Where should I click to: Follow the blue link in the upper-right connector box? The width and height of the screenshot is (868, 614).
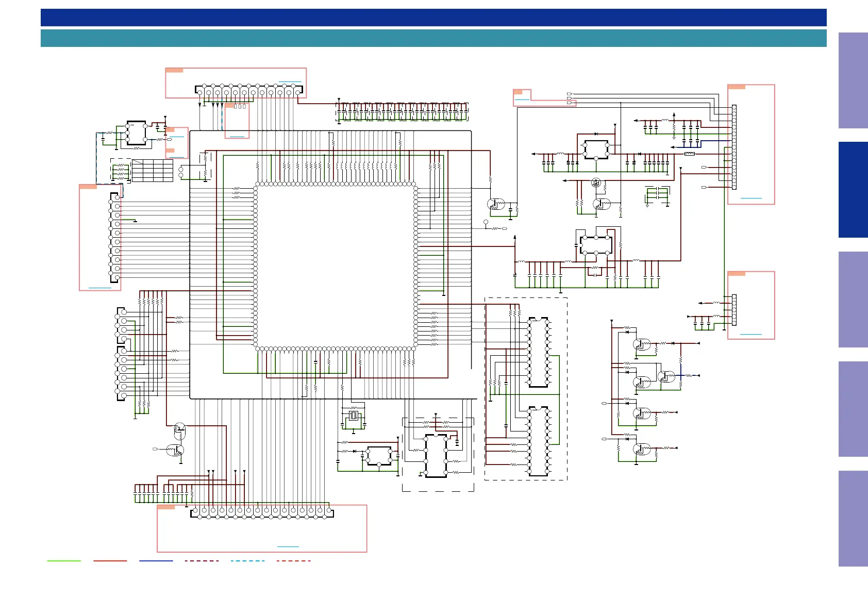click(x=751, y=198)
